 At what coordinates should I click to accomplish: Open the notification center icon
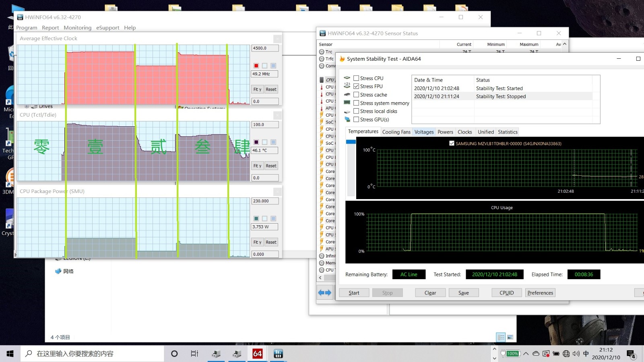tap(631, 354)
